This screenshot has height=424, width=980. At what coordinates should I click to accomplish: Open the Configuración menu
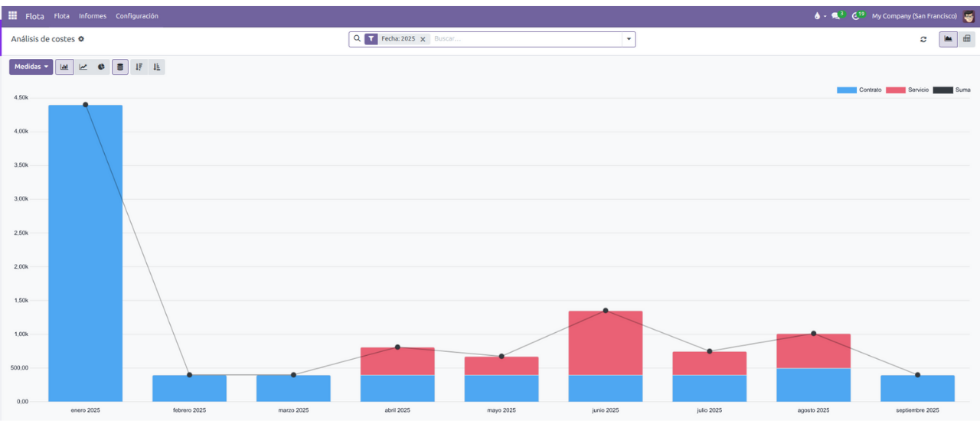tap(137, 16)
